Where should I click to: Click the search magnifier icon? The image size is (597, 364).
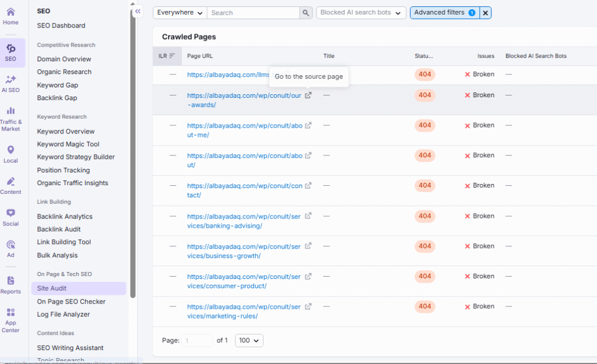(305, 12)
